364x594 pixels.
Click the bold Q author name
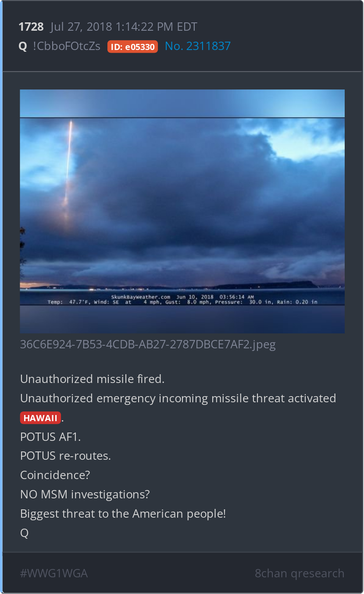[x=23, y=46]
